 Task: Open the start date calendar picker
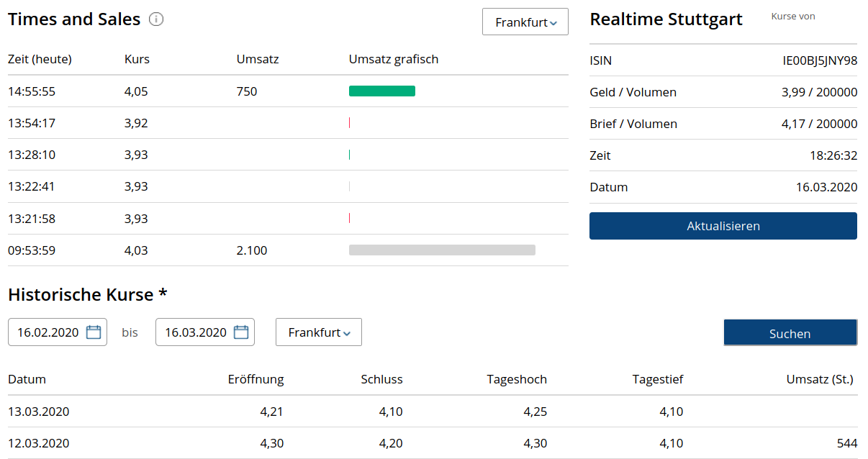click(x=94, y=332)
